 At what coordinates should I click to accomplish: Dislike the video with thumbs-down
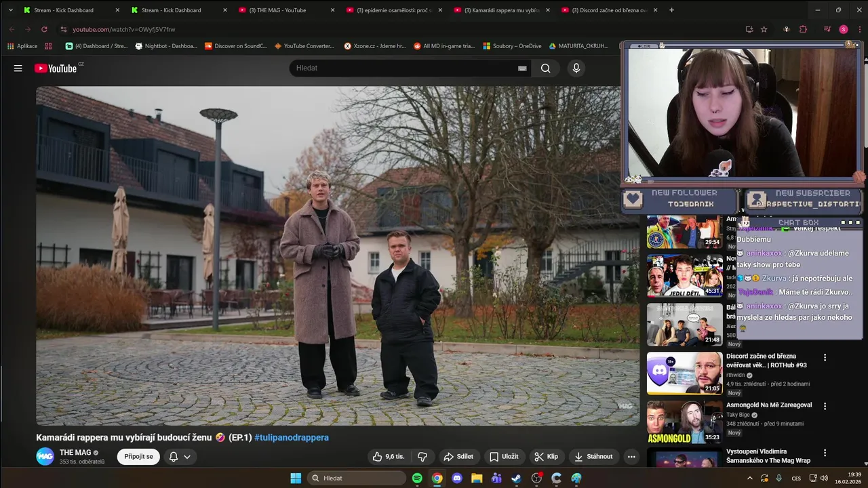tap(422, 457)
